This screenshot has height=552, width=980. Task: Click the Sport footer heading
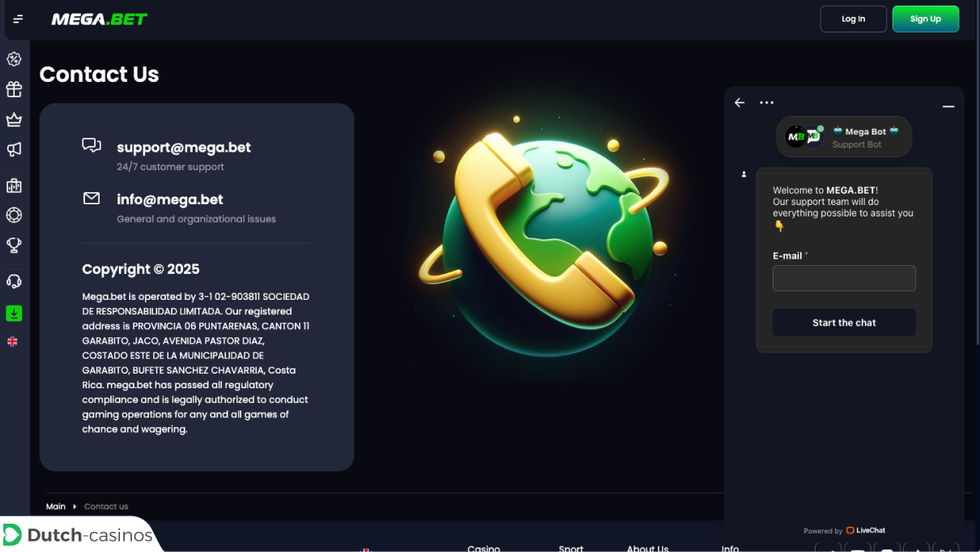coord(571,548)
